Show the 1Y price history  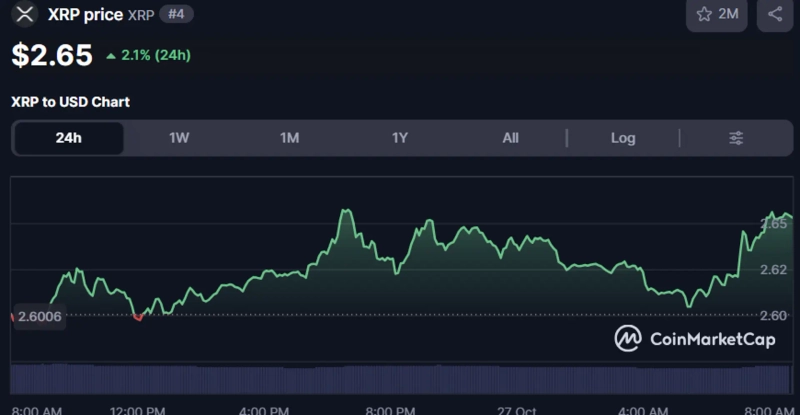click(x=400, y=138)
